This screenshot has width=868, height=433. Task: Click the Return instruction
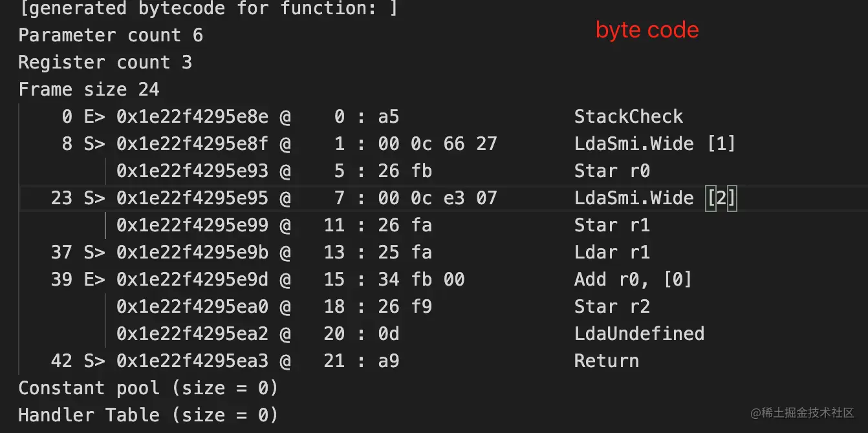606,361
